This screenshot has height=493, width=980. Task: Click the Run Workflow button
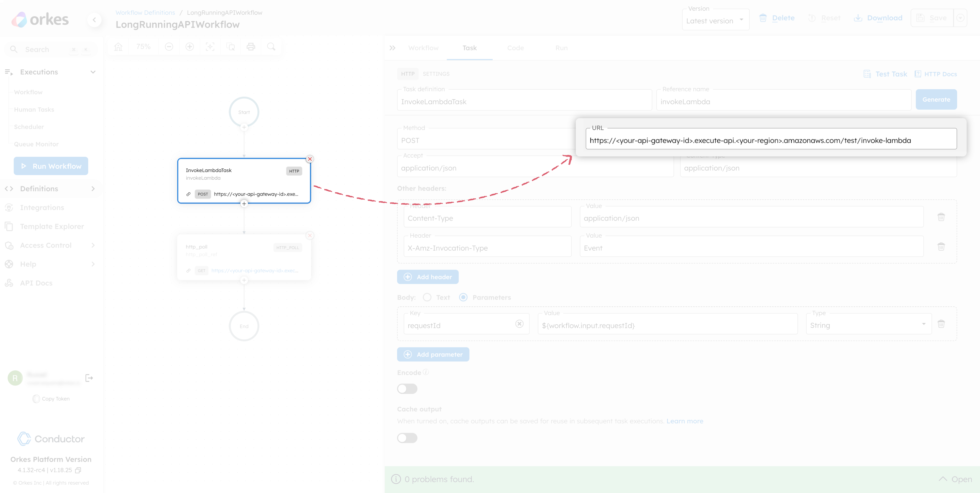(x=51, y=166)
